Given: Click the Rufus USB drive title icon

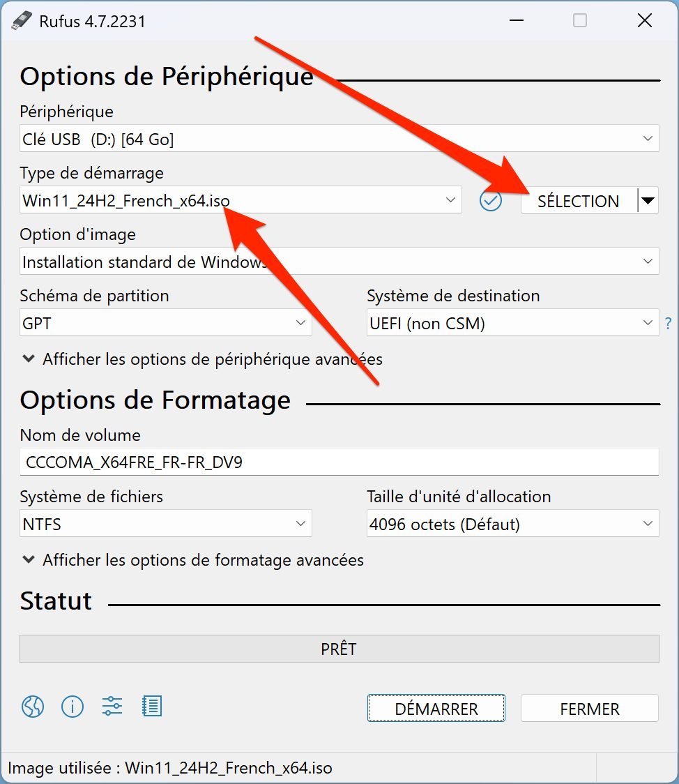Looking at the screenshot, I should point(22,21).
